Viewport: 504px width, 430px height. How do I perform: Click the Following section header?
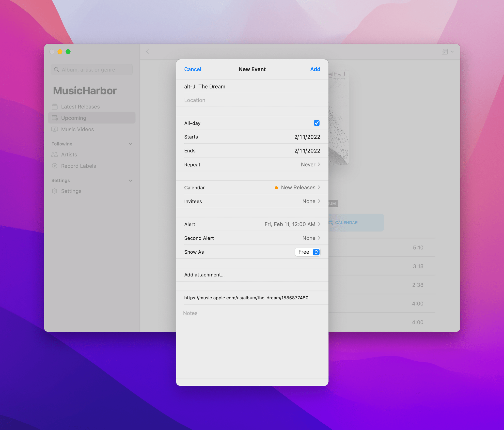pos(62,144)
